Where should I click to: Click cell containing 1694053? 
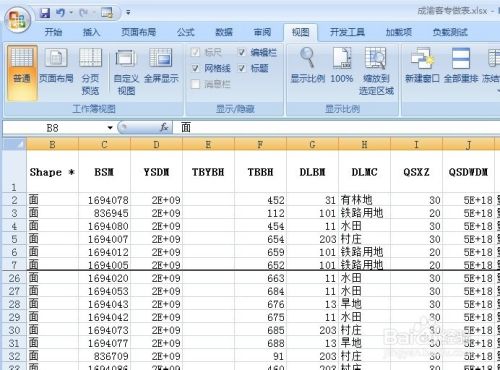click(104, 291)
